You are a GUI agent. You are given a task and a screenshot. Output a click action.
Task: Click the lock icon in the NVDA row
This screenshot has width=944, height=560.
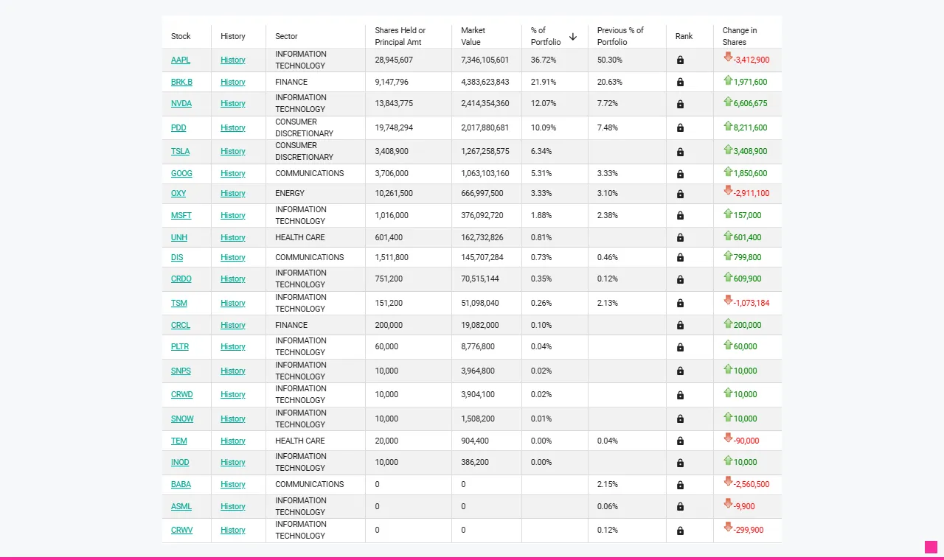tap(680, 104)
